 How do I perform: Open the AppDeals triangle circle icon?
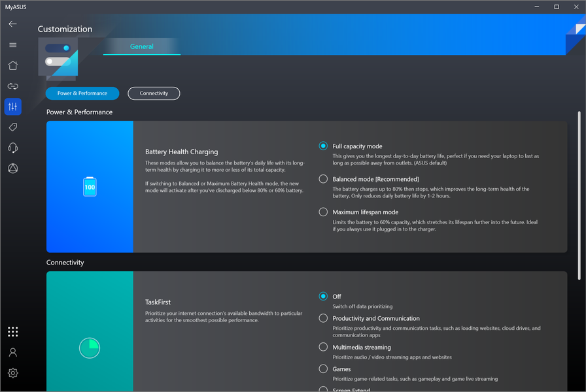pos(12,169)
